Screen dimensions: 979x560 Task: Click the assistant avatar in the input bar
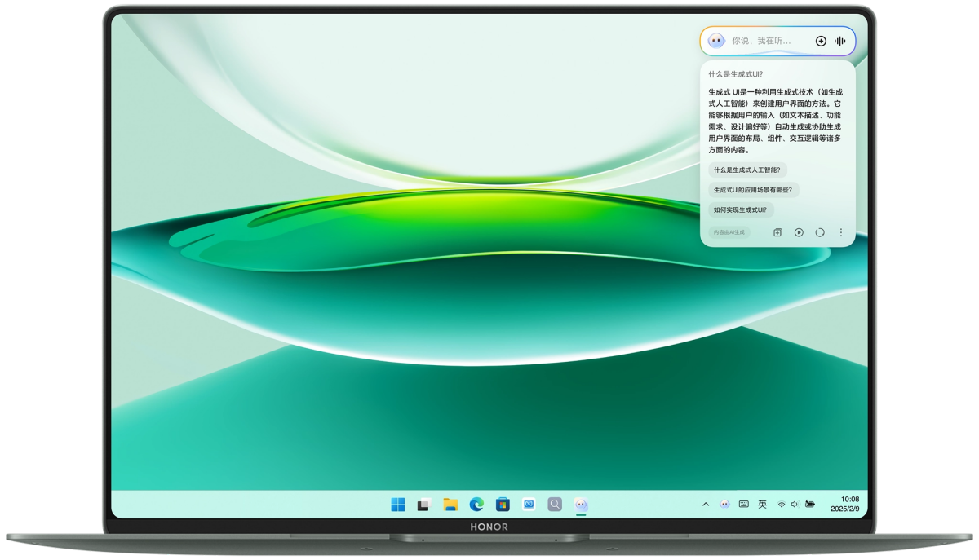tap(716, 41)
